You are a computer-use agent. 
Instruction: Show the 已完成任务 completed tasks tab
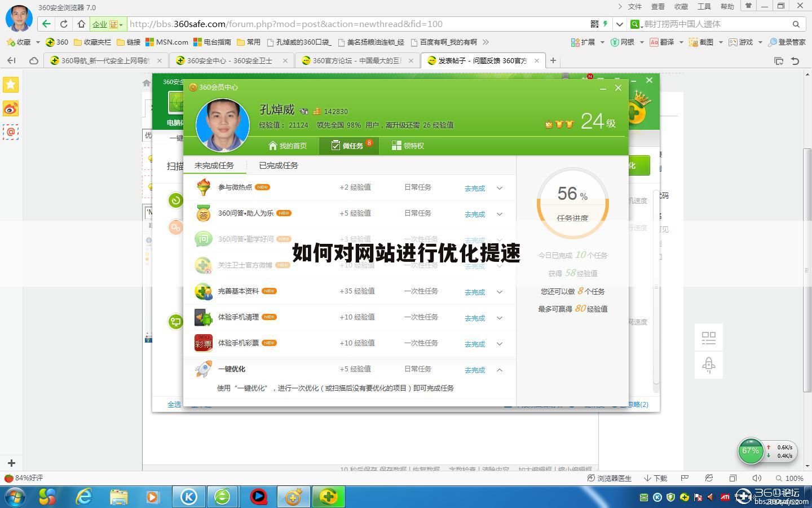tap(279, 165)
